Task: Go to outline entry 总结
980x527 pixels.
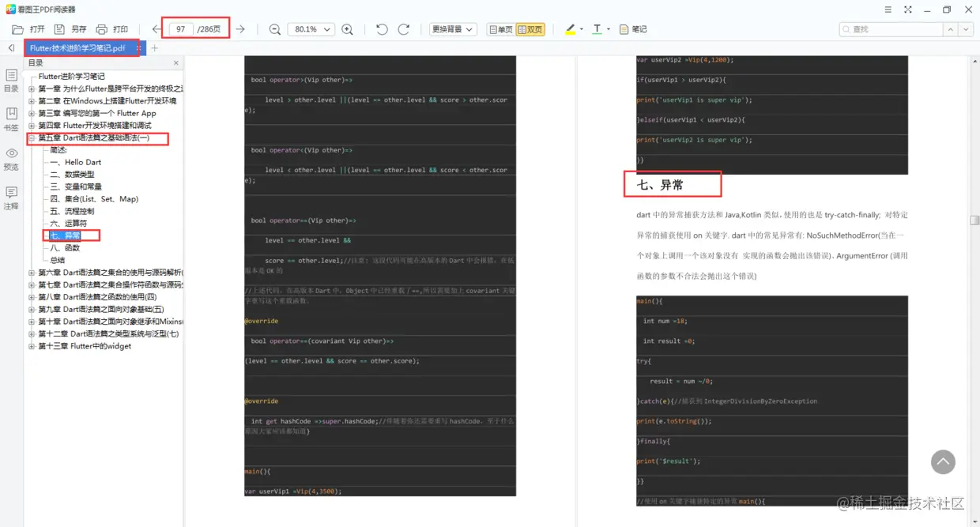Action: pyautogui.click(x=58, y=260)
